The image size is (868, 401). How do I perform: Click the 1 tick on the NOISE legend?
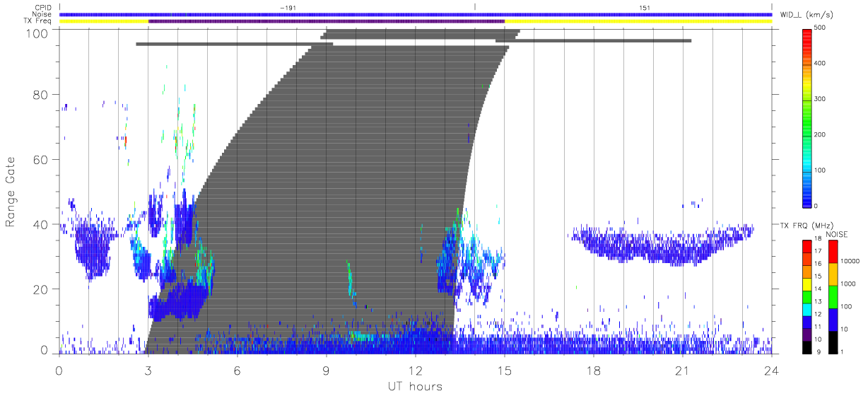point(843,351)
